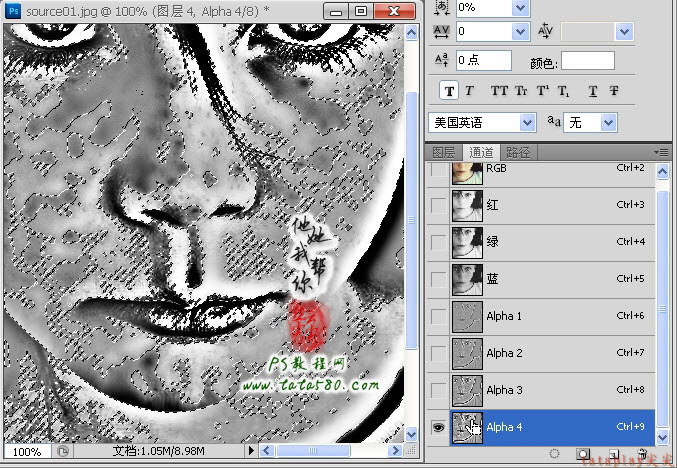677x468 pixels.
Task: Create new channel icon
Action: pyautogui.click(x=614, y=454)
